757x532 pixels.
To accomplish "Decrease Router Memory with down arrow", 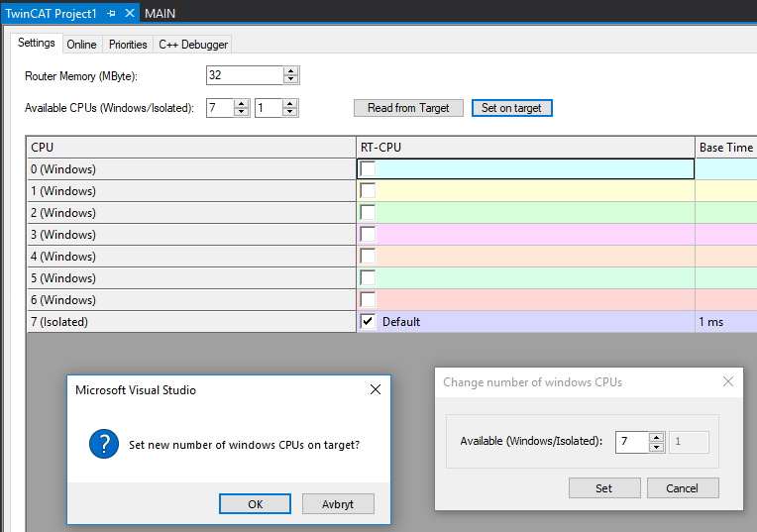I will tap(290, 79).
